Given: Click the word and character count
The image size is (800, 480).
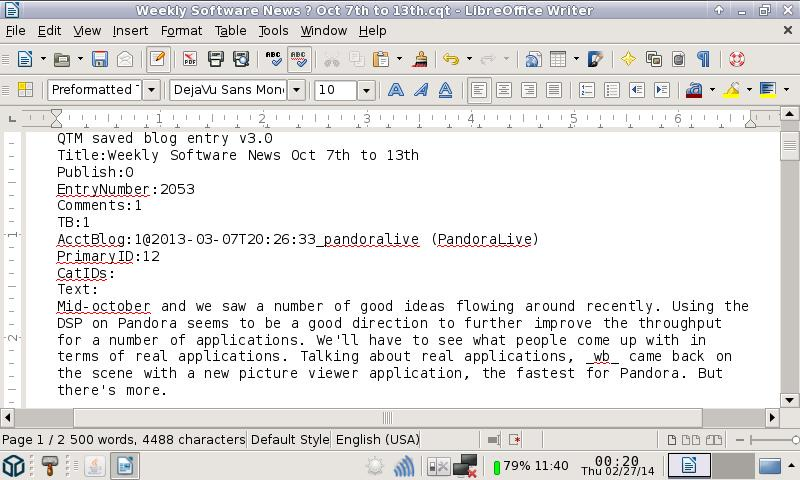Looking at the screenshot, I should click(157, 439).
